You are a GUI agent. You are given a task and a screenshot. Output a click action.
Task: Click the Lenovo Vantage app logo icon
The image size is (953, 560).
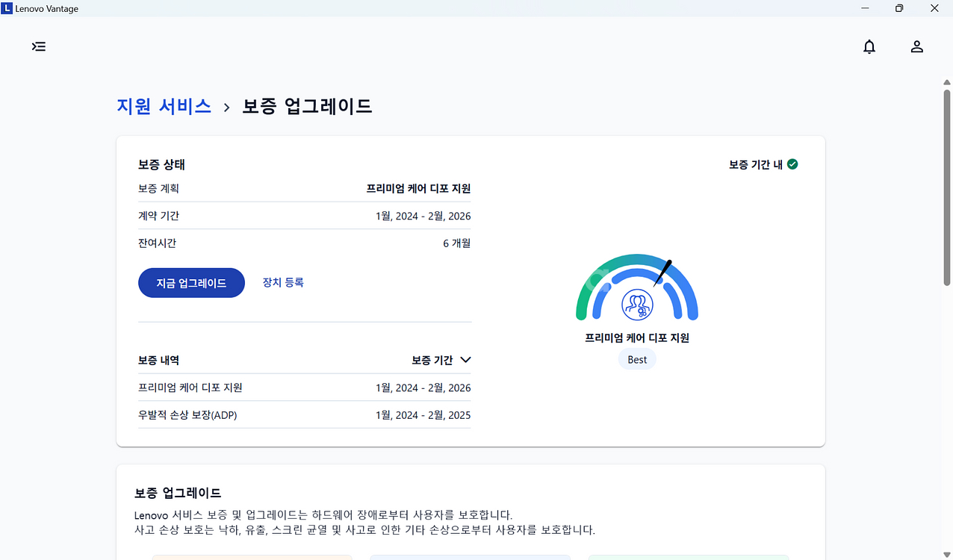[7, 8]
